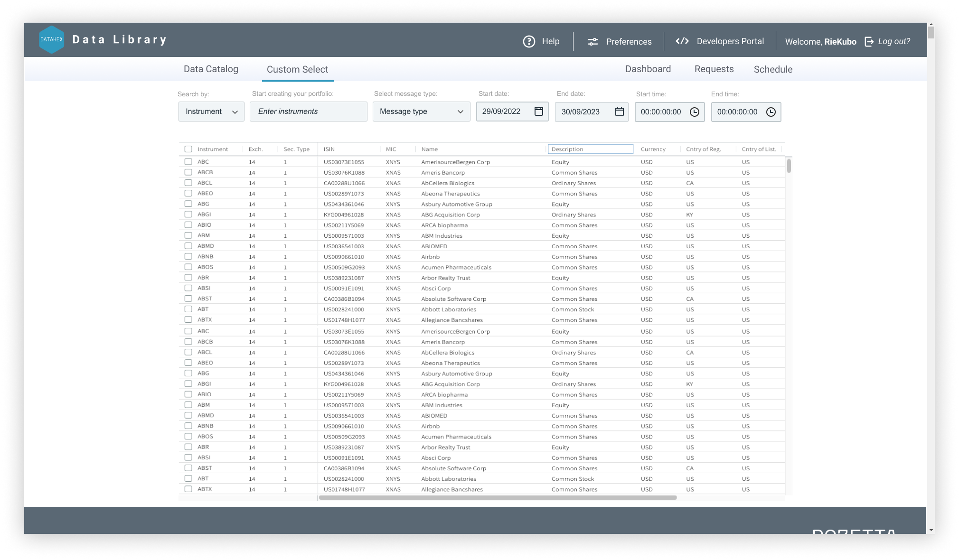Click the clock icon for Start time
Screen dimensions: 959x560
[x=694, y=112]
